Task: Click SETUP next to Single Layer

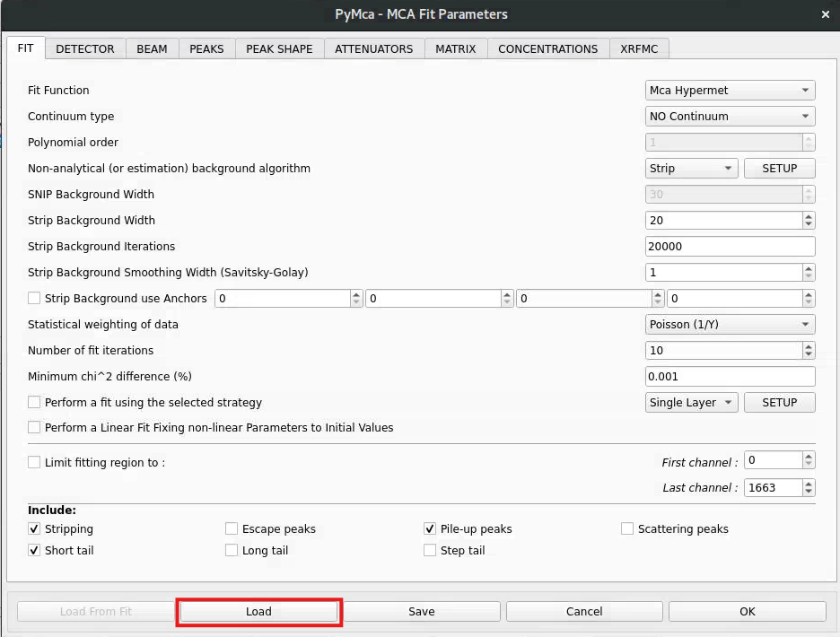Action: click(780, 402)
